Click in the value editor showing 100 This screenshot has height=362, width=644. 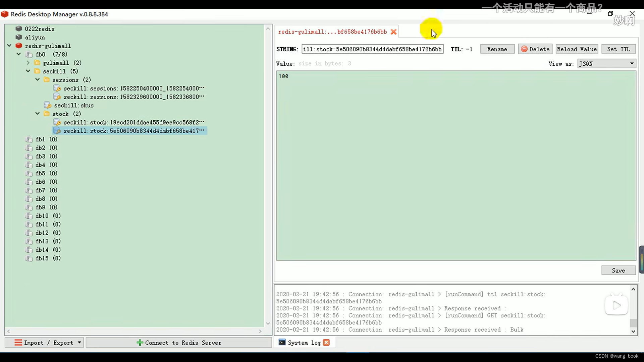click(456, 166)
